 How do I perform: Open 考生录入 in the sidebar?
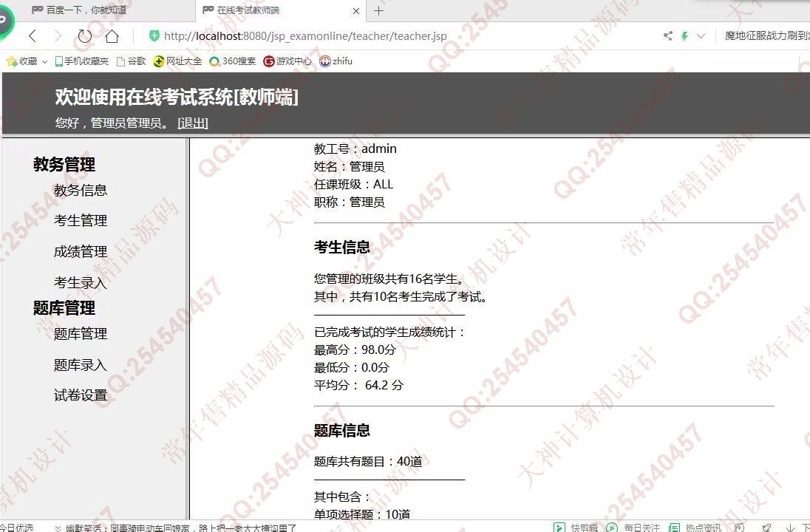click(81, 282)
